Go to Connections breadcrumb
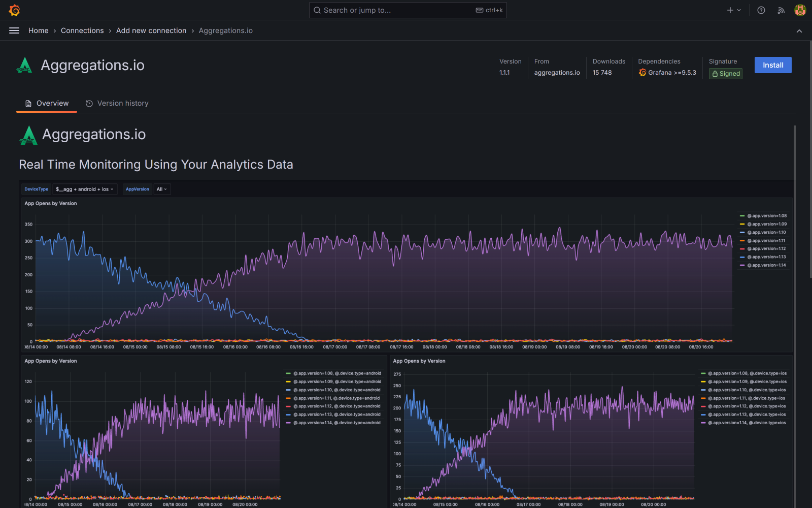This screenshot has height=508, width=812. [82, 30]
